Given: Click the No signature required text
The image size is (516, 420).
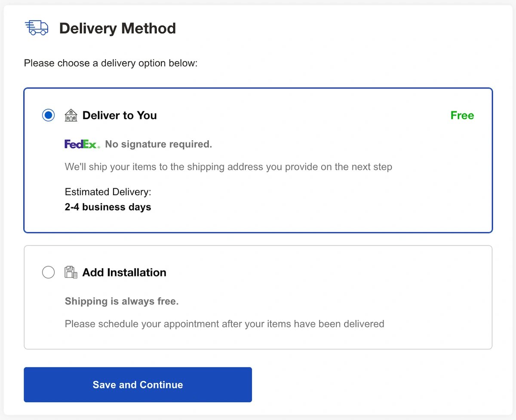Looking at the screenshot, I should [x=159, y=144].
